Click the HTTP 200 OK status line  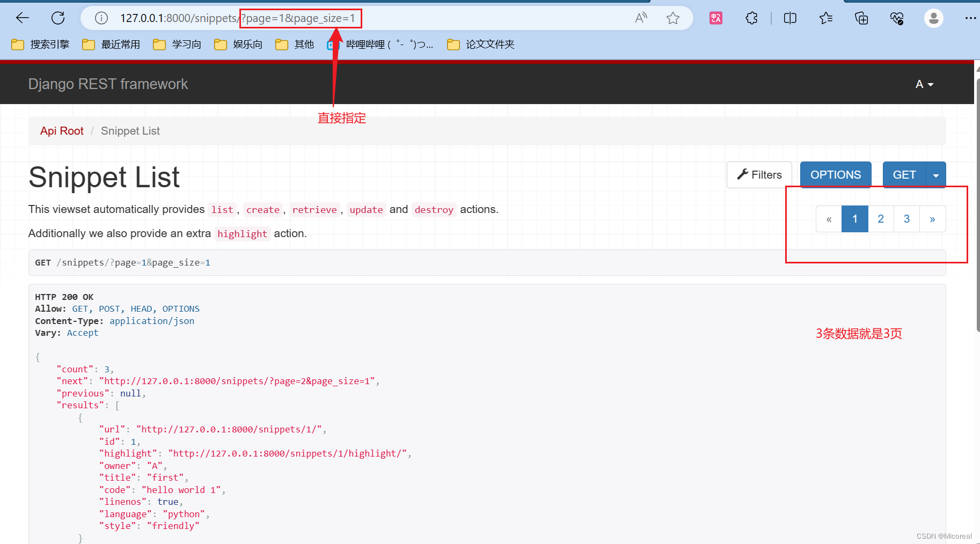pyautogui.click(x=64, y=297)
